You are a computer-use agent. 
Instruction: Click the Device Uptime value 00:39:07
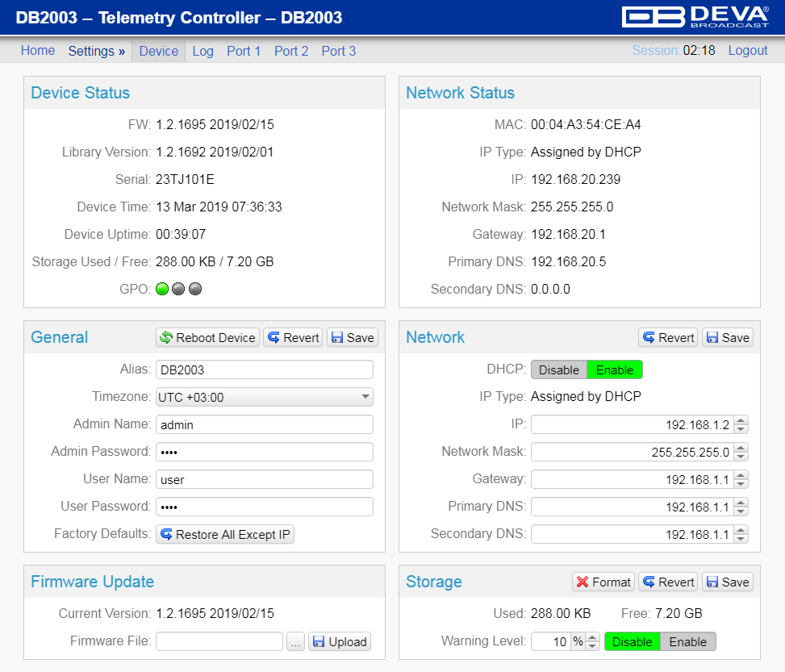pos(181,234)
